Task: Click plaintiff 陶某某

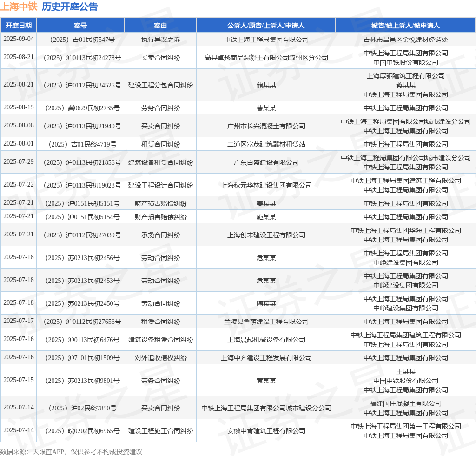Action: 266,303
